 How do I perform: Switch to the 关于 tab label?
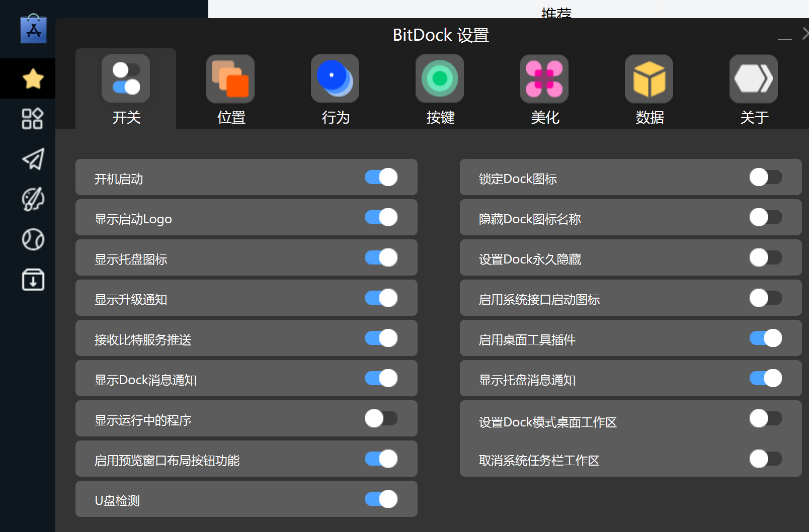pos(754,118)
